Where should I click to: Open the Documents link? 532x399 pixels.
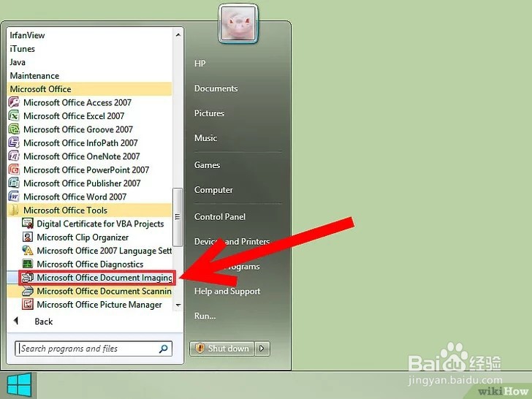[216, 88]
